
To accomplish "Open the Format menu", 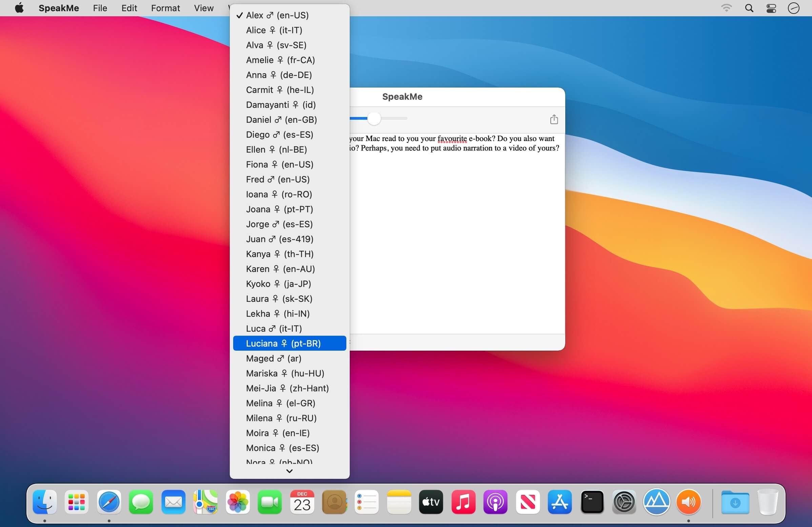I will pyautogui.click(x=165, y=8).
